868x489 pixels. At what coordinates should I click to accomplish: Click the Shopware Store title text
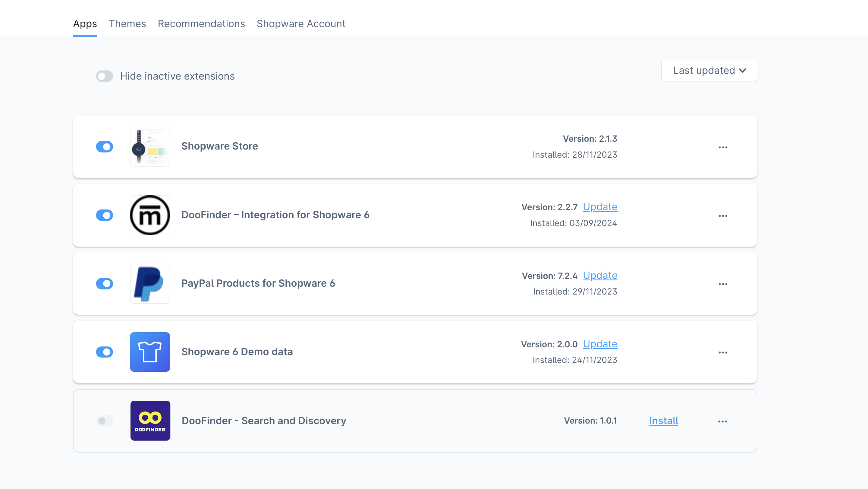click(220, 146)
